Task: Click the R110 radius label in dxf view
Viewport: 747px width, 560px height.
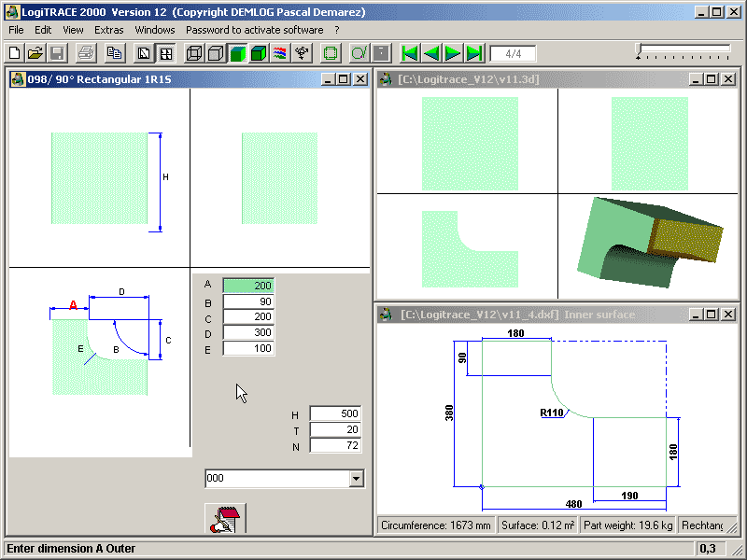Action: 552,413
